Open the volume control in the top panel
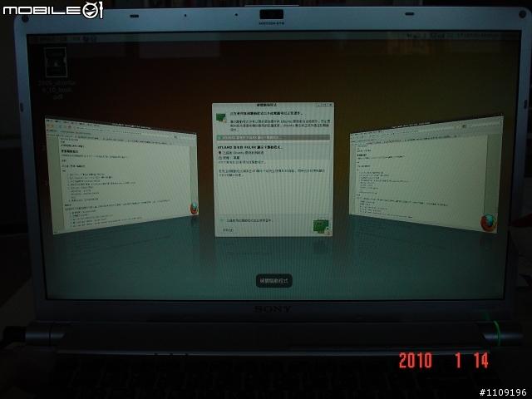 tap(410, 35)
